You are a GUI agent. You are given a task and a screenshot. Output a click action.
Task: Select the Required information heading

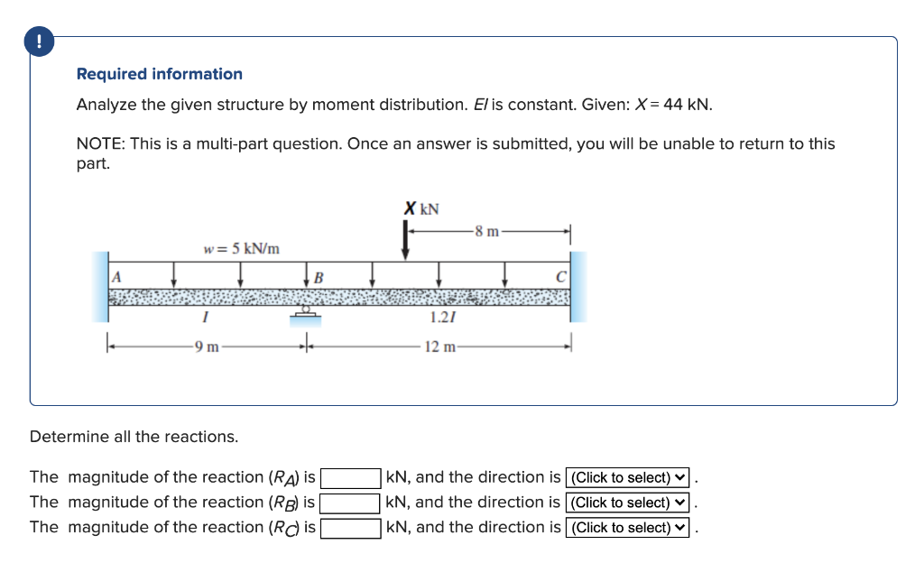158,74
